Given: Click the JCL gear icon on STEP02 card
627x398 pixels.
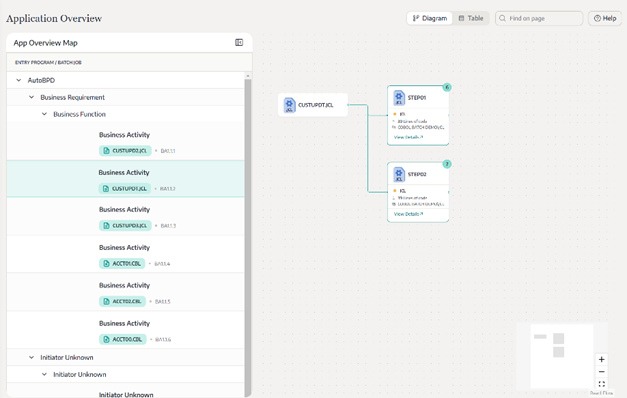Looking at the screenshot, I should pyautogui.click(x=399, y=174).
